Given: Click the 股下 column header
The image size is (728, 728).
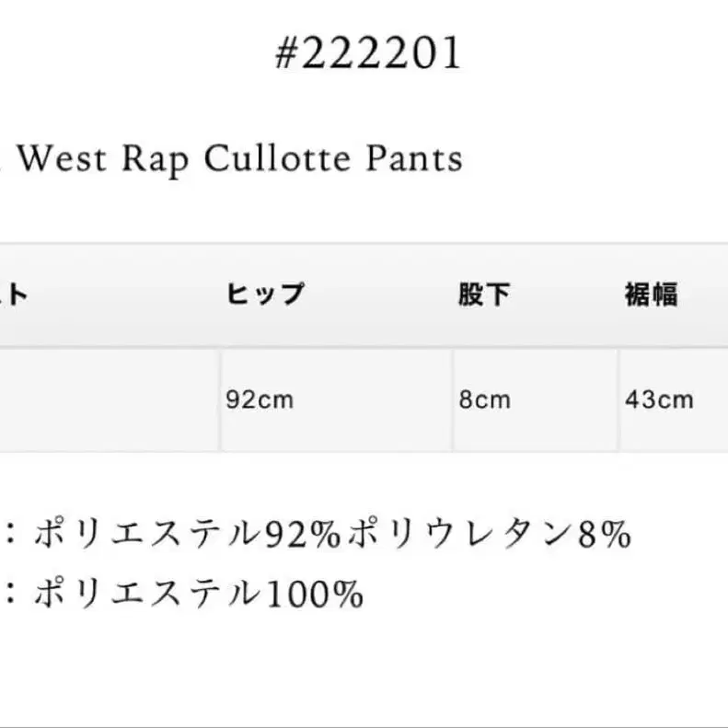Looking at the screenshot, I should [484, 295].
